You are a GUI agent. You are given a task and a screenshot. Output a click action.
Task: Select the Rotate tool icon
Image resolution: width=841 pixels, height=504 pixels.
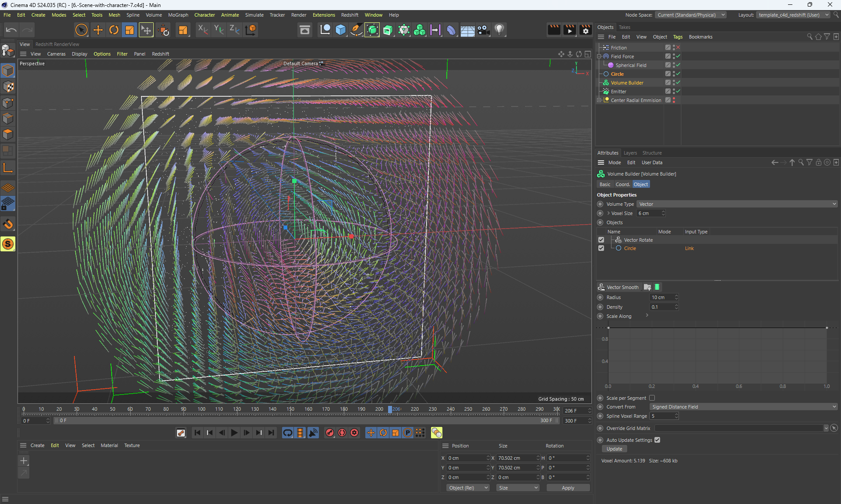[114, 30]
